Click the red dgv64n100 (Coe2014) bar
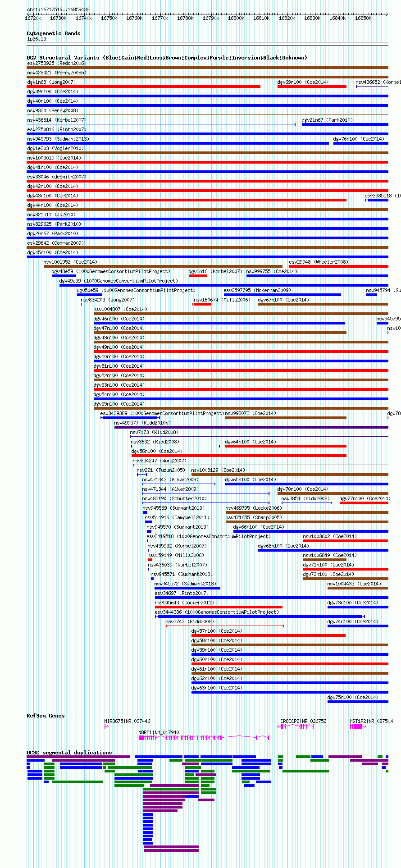The width and height of the screenshot is (401, 868). point(286,446)
